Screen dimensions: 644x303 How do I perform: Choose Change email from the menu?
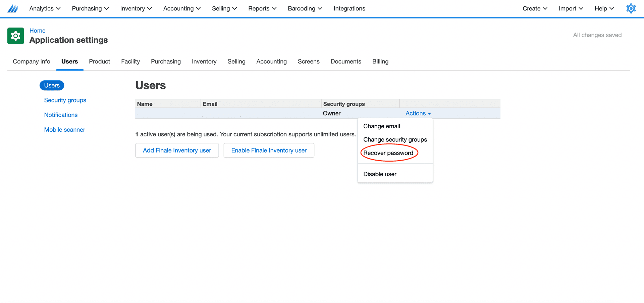pos(381,126)
